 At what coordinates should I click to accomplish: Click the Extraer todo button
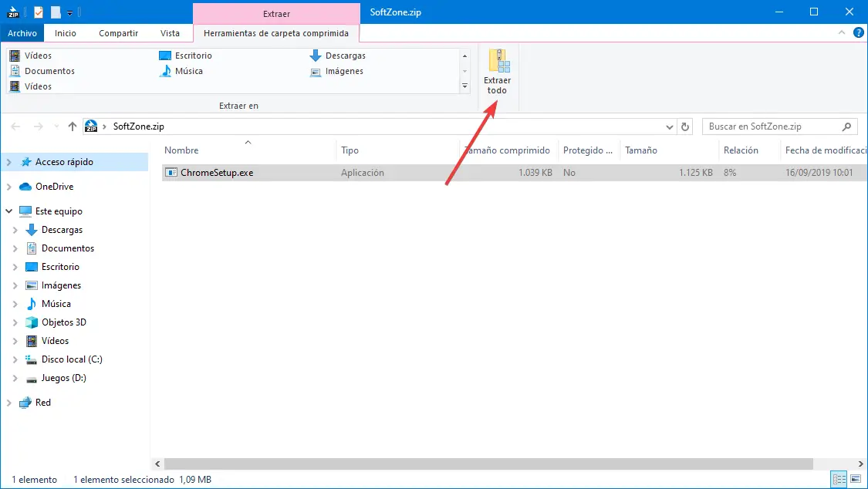coord(497,72)
